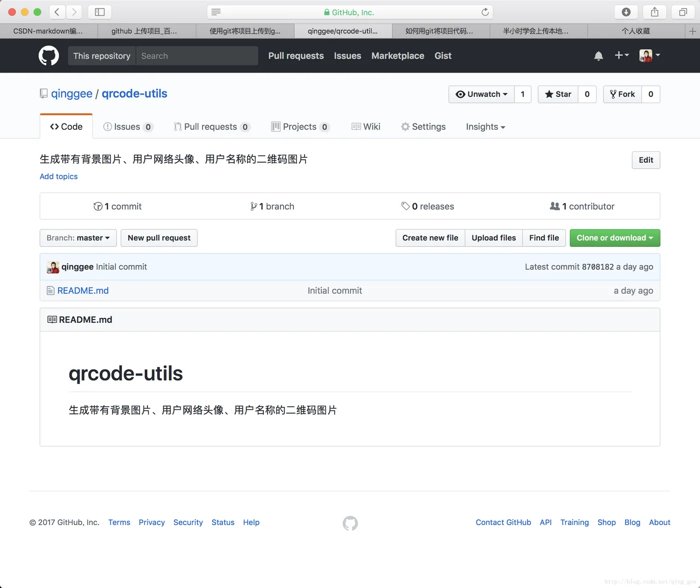Click the stargazers count 0

pyautogui.click(x=587, y=94)
